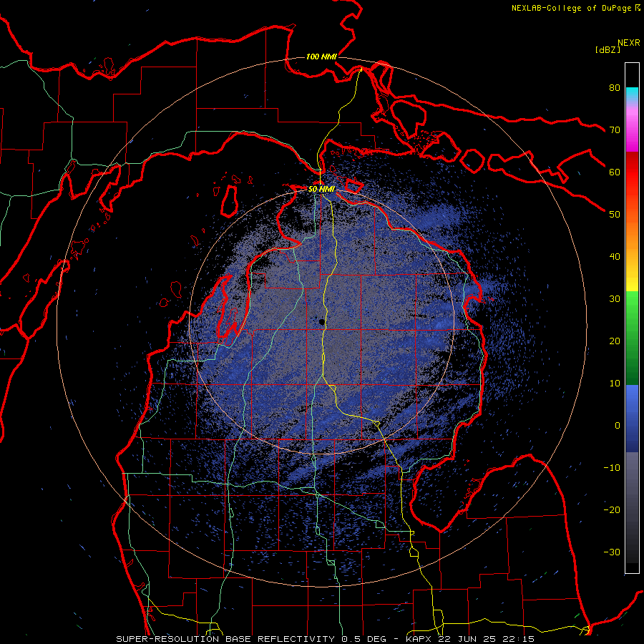Screen dimensions: 644x644
Task: Click the 40 value on the dBZ scale
Action: click(615, 257)
